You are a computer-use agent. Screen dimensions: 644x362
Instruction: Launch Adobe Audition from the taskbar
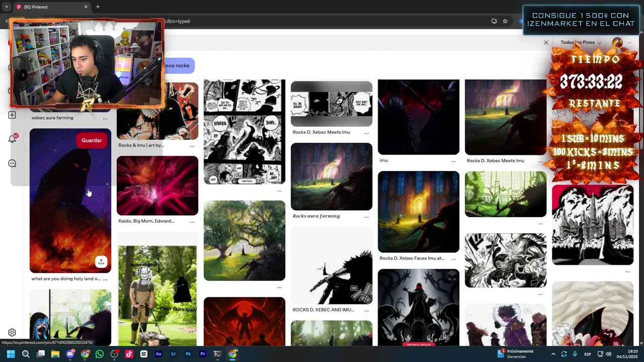[158, 354]
